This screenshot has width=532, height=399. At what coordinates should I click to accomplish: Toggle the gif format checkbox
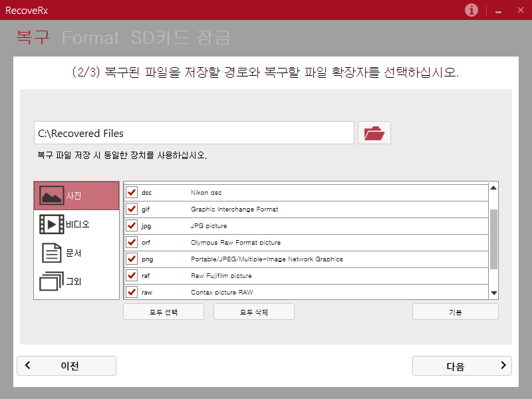point(132,209)
